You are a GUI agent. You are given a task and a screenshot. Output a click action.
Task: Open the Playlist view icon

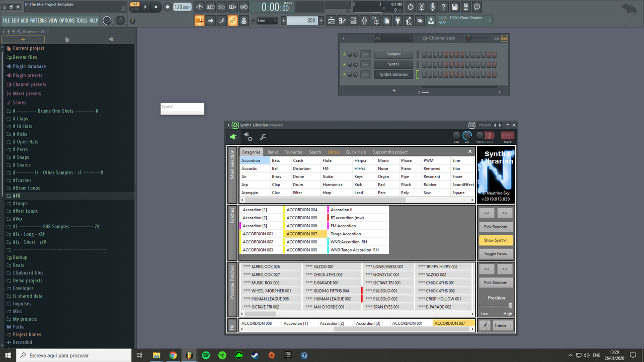[x=332, y=21]
